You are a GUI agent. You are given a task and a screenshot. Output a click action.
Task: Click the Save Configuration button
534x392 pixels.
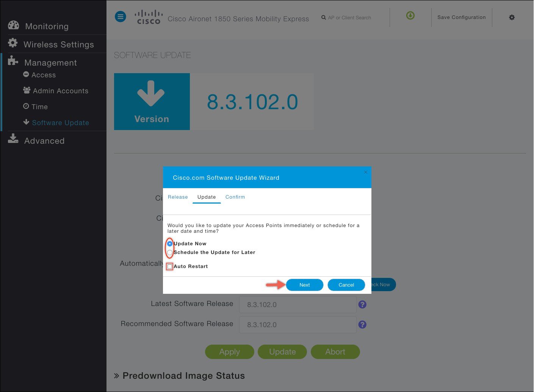pyautogui.click(x=462, y=17)
